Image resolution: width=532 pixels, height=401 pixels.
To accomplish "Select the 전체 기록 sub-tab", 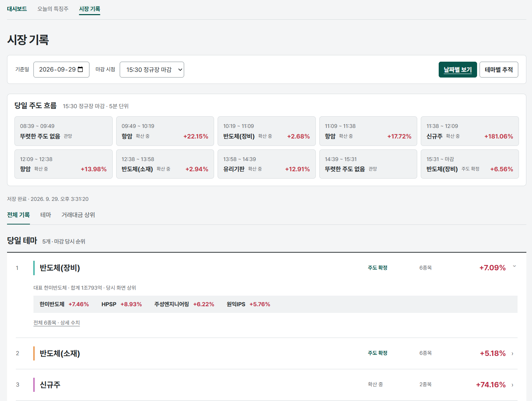I will click(18, 215).
